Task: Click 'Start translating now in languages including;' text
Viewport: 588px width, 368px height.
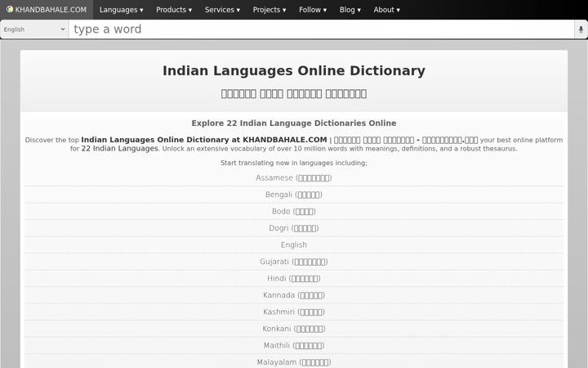Action: click(294, 163)
